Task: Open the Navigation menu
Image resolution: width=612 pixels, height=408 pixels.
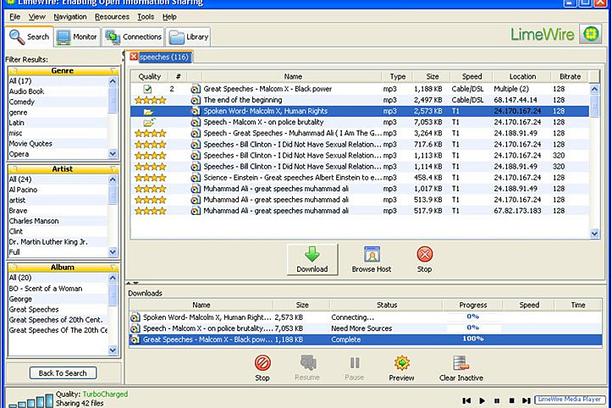Action: tap(70, 17)
